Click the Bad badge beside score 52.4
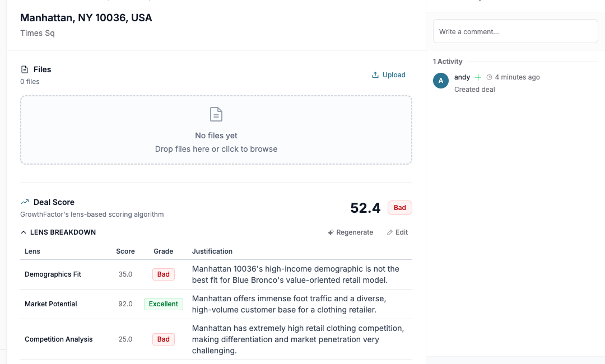Image resolution: width=605 pixels, height=364 pixels. click(x=399, y=207)
